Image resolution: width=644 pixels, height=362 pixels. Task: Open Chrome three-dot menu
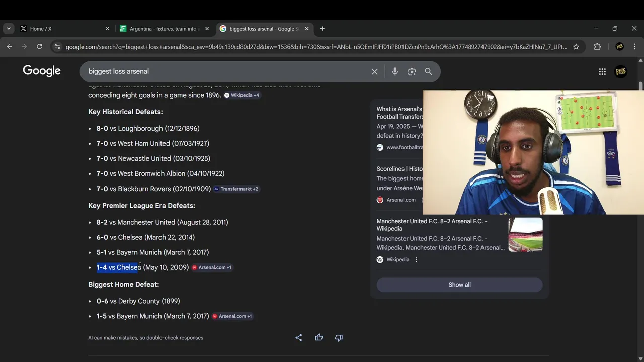click(635, 47)
